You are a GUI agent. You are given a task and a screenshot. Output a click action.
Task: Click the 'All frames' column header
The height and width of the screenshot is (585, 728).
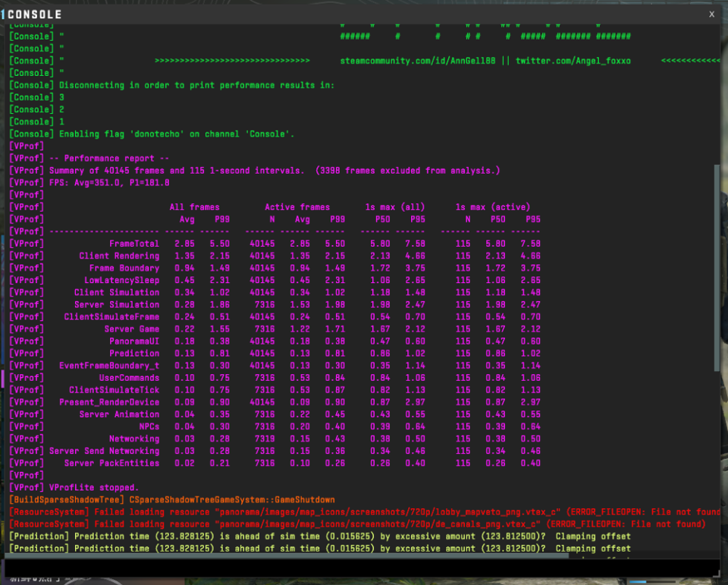[194, 207]
